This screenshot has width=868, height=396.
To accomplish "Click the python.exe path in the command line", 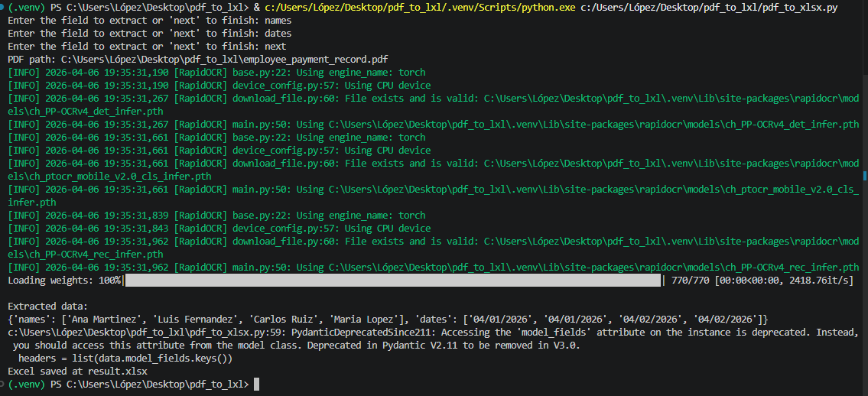I will [x=420, y=7].
